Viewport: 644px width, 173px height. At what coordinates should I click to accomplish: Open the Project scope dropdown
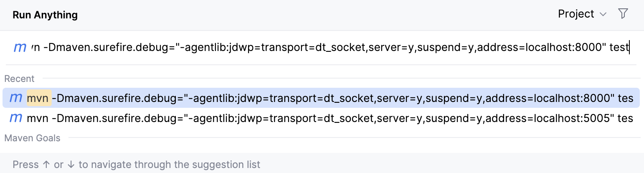pos(576,14)
